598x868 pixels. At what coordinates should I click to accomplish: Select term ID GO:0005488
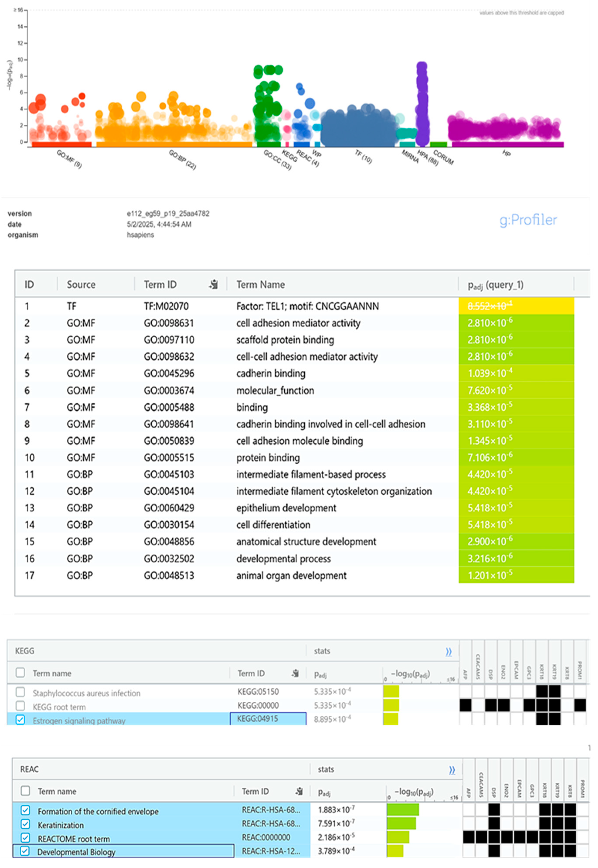tap(169, 407)
